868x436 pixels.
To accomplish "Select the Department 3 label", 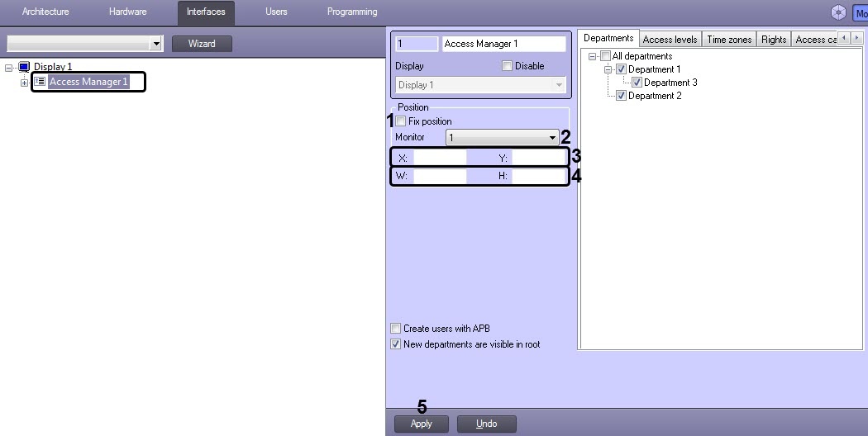I will (x=670, y=83).
